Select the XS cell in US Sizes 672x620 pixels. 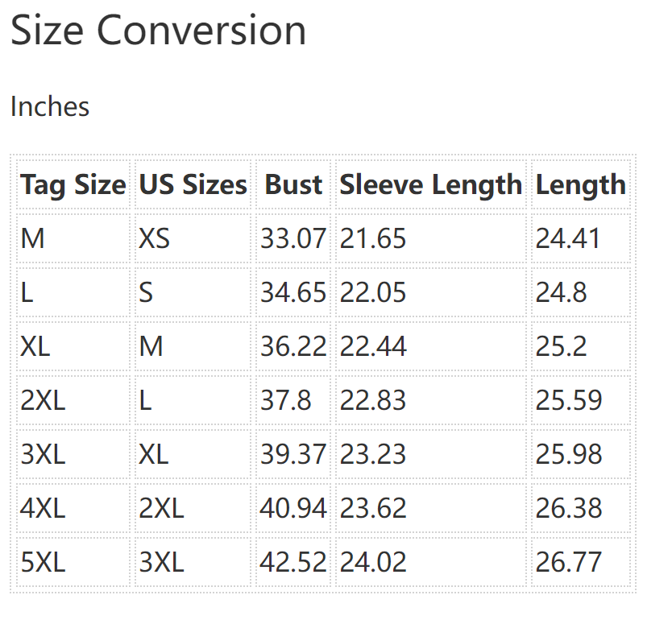pos(155,238)
